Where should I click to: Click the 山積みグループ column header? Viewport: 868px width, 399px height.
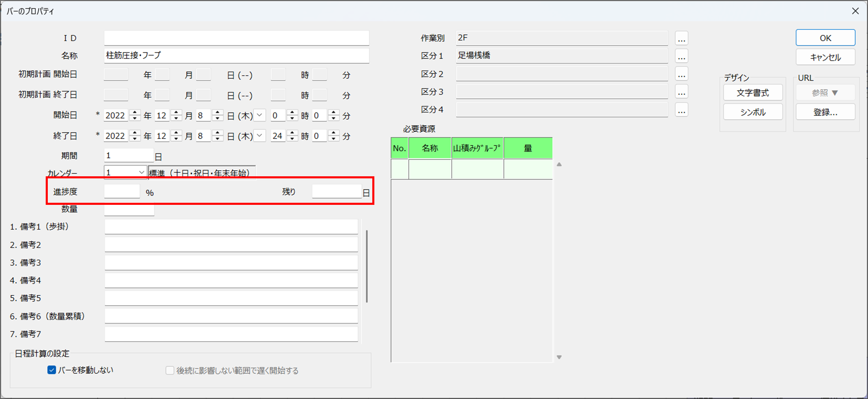(477, 148)
